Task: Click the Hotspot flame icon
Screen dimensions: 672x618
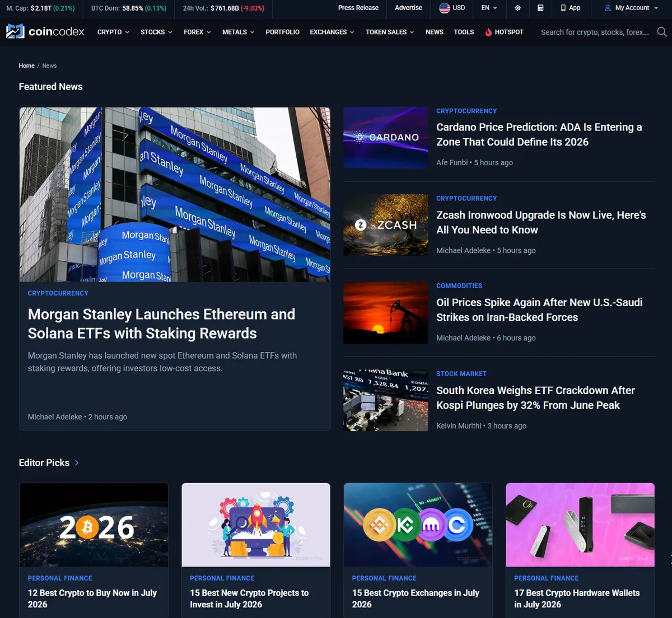Action: pyautogui.click(x=488, y=32)
